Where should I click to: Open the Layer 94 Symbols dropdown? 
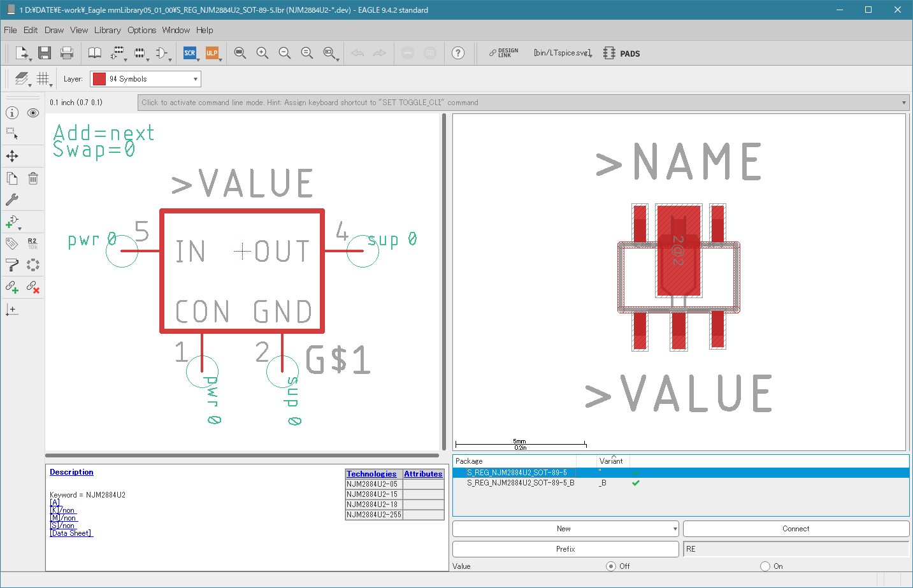pyautogui.click(x=145, y=79)
